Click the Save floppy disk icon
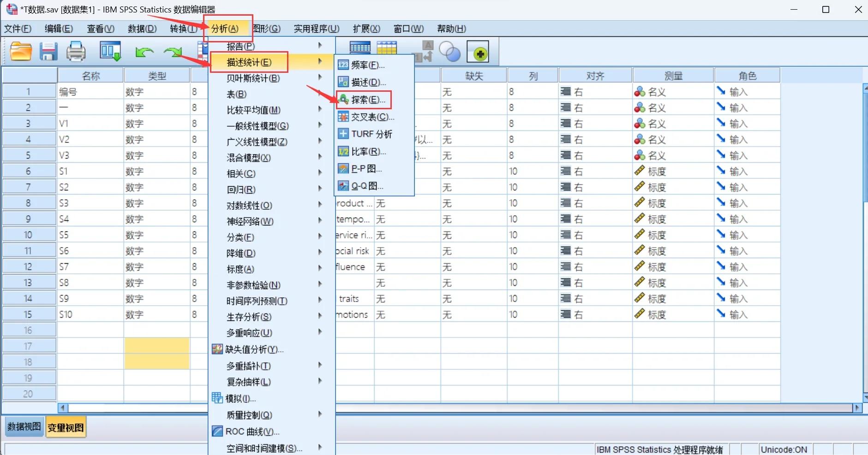 coord(48,51)
